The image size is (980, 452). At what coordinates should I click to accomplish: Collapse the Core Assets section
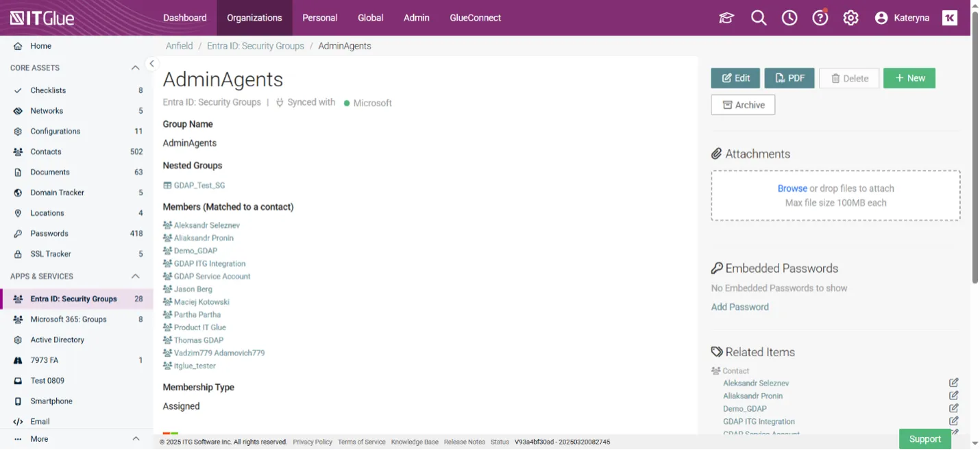pyautogui.click(x=135, y=68)
